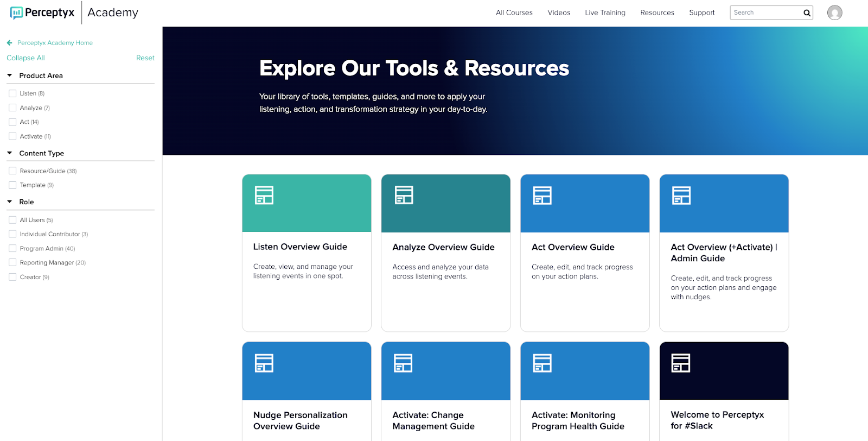Open Listen Overview Guide title
Screen dimensions: 868x441
tap(300, 247)
